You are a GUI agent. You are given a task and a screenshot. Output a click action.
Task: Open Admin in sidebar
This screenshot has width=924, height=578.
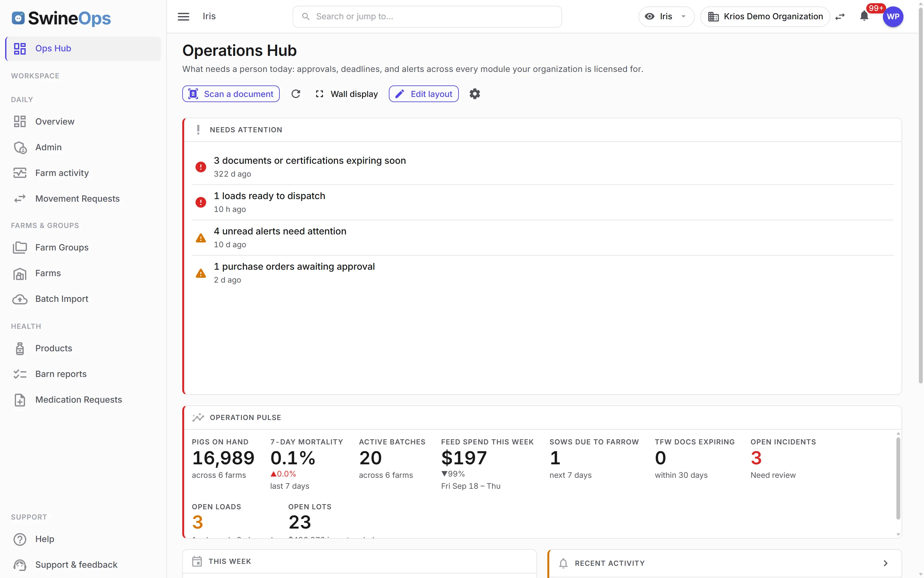pos(83,147)
